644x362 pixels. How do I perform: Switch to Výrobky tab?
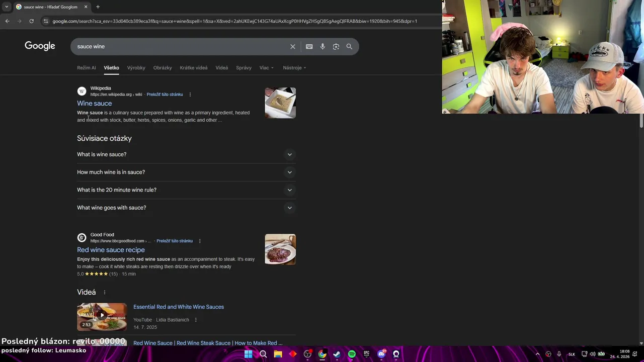click(136, 68)
